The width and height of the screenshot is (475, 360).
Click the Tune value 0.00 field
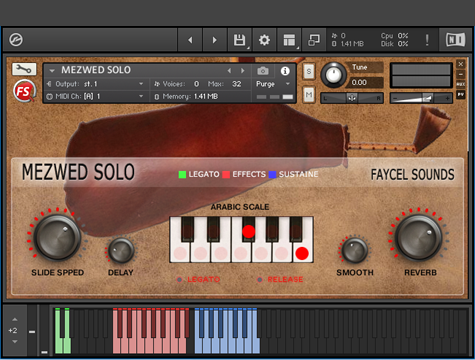[365, 82]
